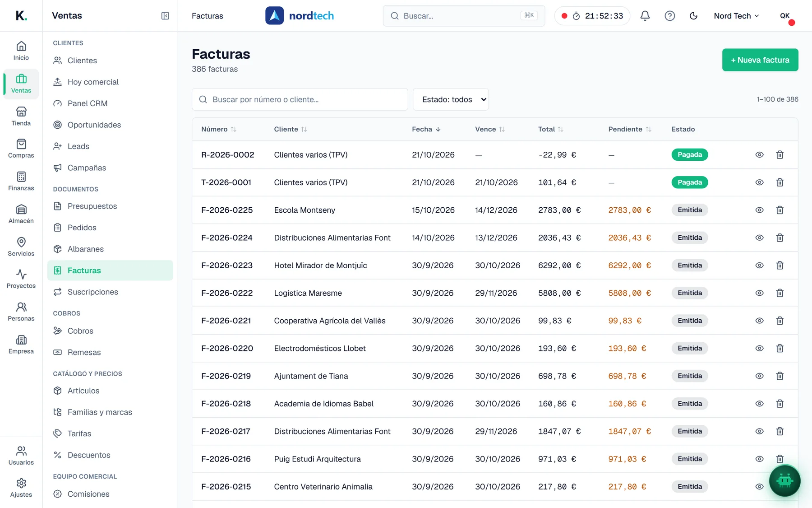
Task: View invoice T-2026-0001 with eye icon
Action: [x=760, y=182]
